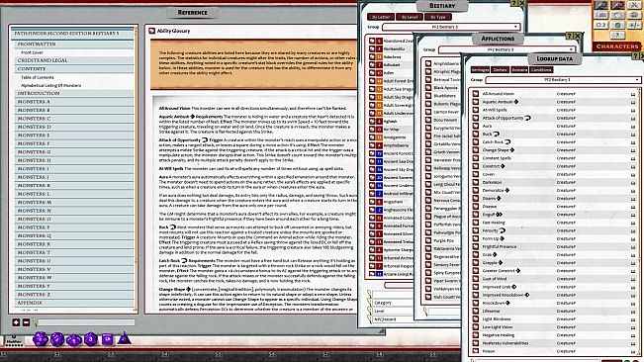Open the +/- modifiers sidebar icon

[633, 25]
